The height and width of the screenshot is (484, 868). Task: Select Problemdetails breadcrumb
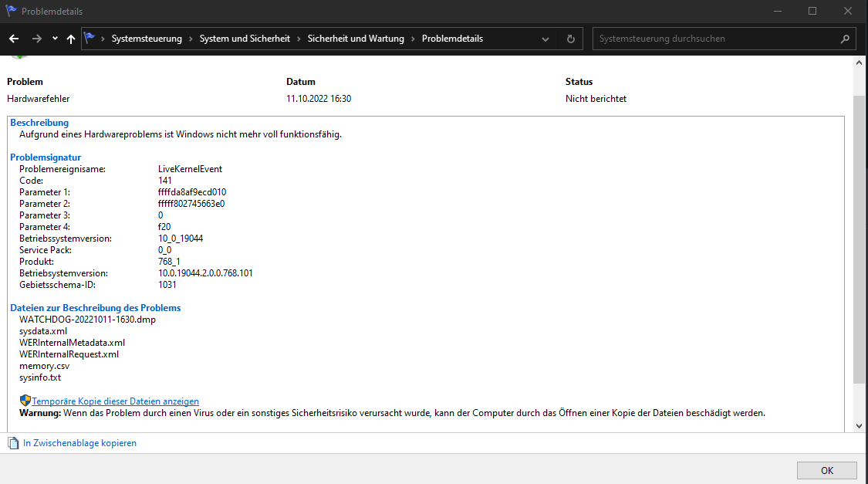[452, 39]
